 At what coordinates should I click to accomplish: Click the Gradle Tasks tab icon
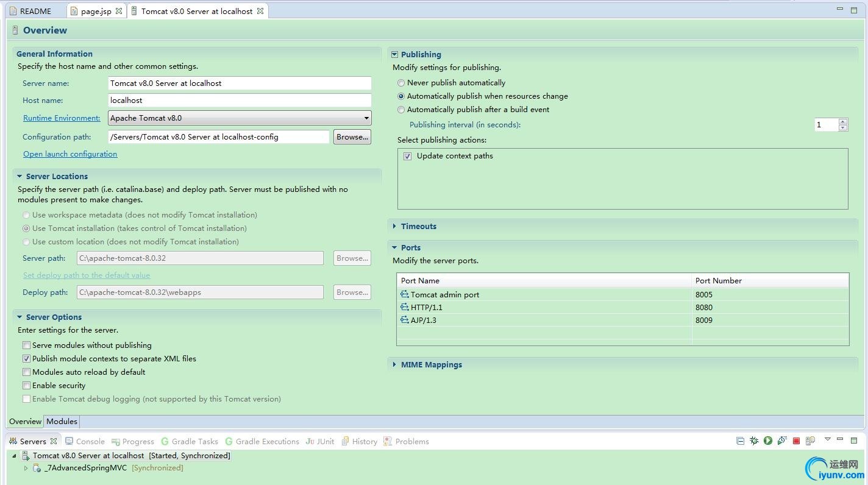point(165,441)
